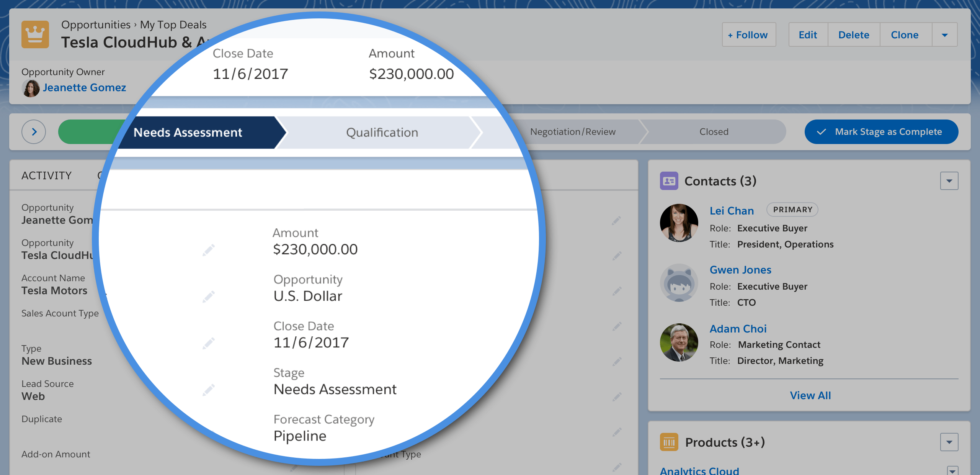This screenshot has height=475, width=980.
Task: Click the Web lead source value
Action: [x=33, y=396]
